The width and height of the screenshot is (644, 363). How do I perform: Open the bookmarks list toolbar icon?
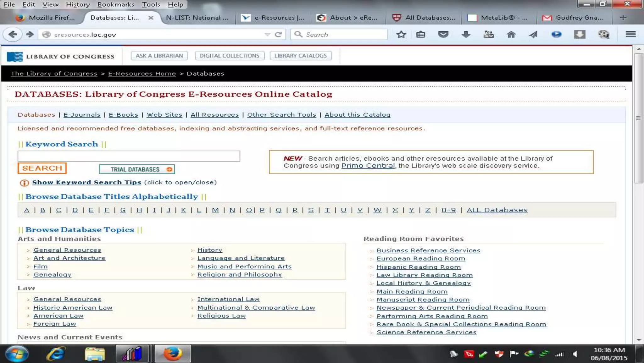(421, 35)
